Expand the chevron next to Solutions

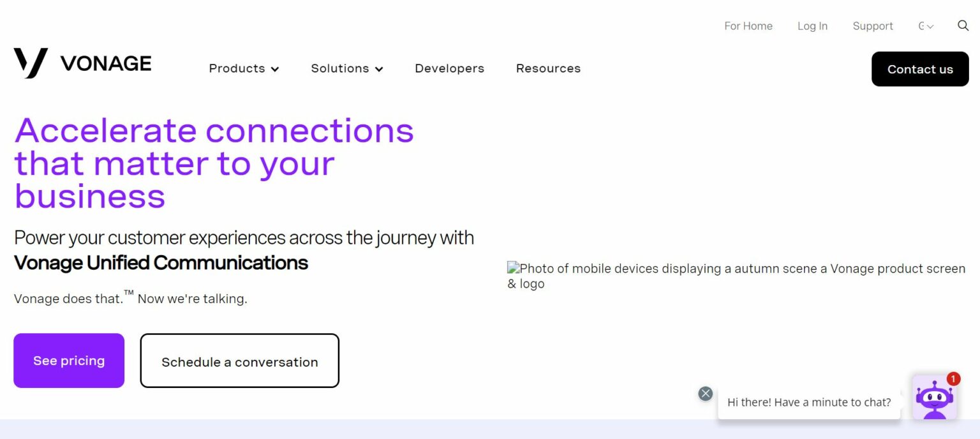coord(379,69)
